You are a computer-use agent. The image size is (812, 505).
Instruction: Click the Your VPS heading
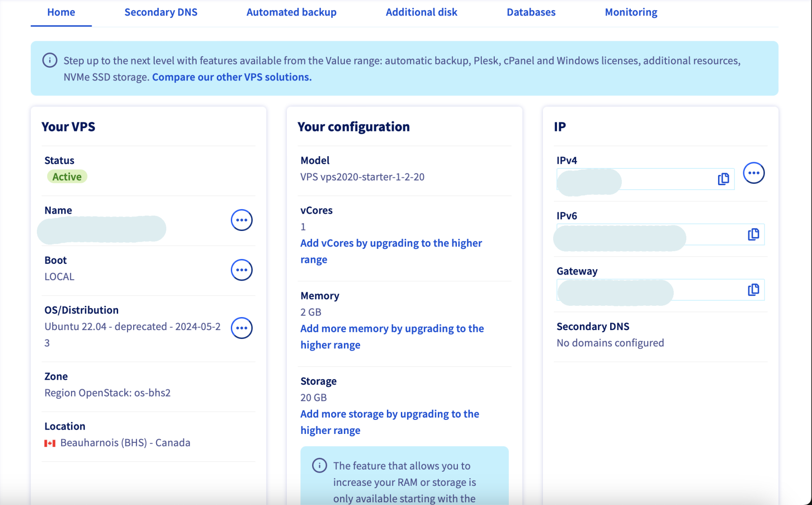coord(68,127)
